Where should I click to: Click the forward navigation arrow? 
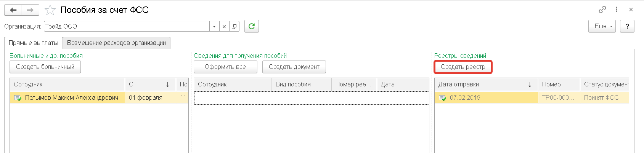[31, 10]
